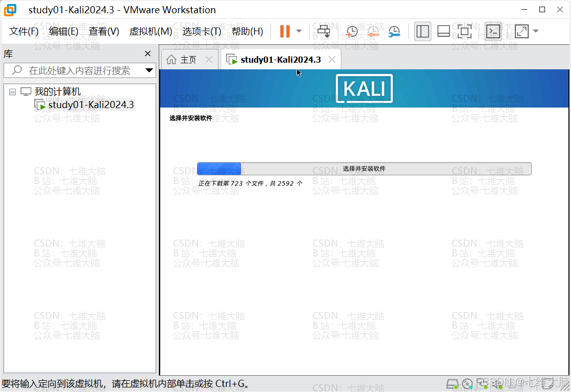Open the stretch mode dropdown arrow
This screenshot has height=392, width=571.
pyautogui.click(x=536, y=31)
